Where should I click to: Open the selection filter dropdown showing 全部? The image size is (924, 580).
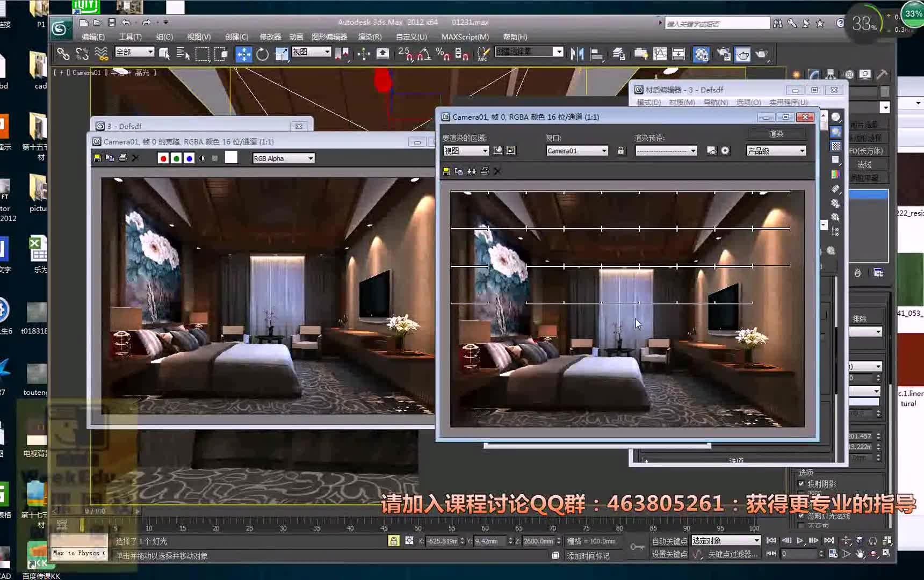tap(133, 52)
